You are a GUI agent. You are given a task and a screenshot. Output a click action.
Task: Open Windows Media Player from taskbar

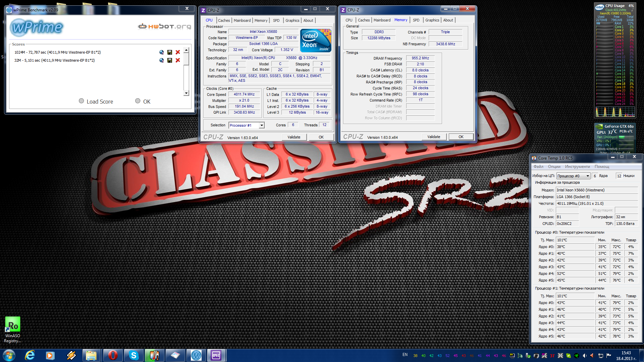coord(50,355)
